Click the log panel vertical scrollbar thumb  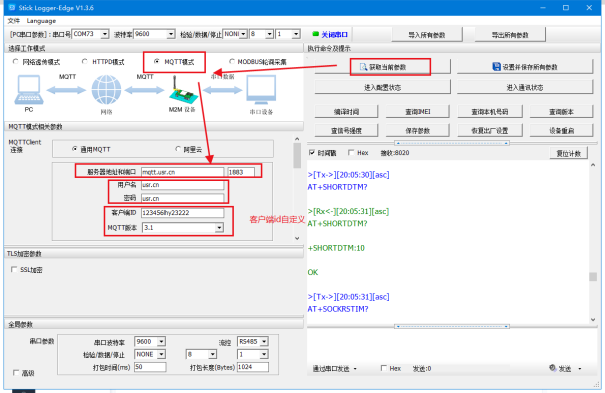click(593, 277)
